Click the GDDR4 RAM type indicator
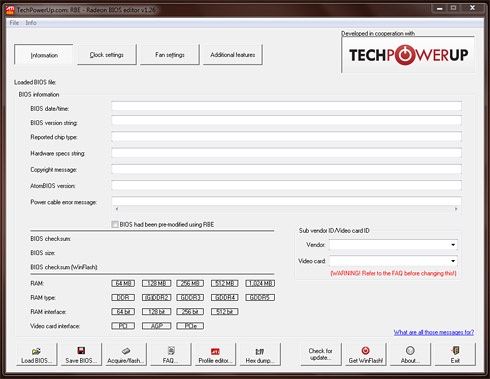 225,297
